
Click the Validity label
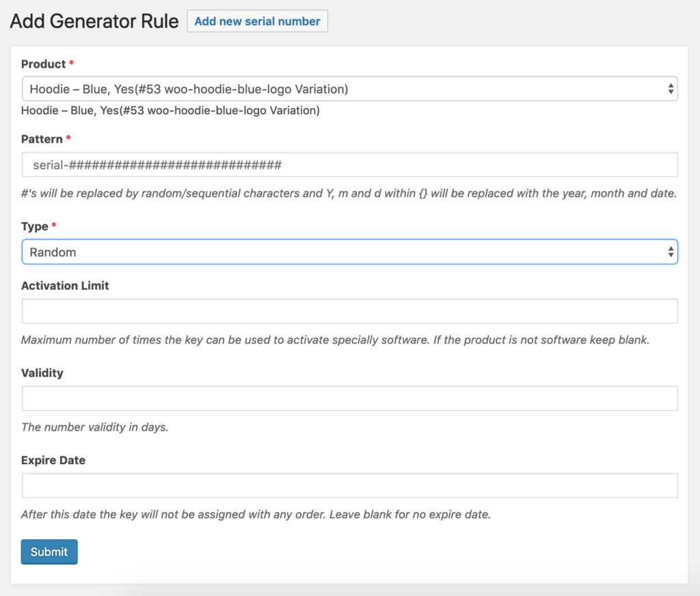(x=42, y=373)
